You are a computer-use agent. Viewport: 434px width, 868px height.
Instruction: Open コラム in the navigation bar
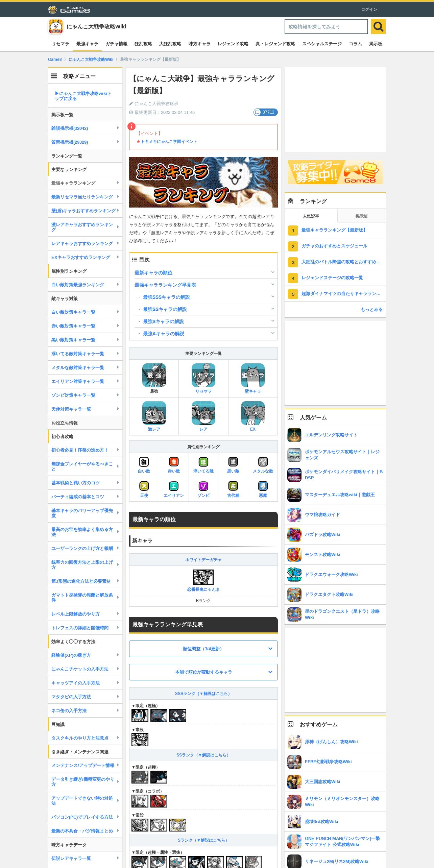coord(355,44)
